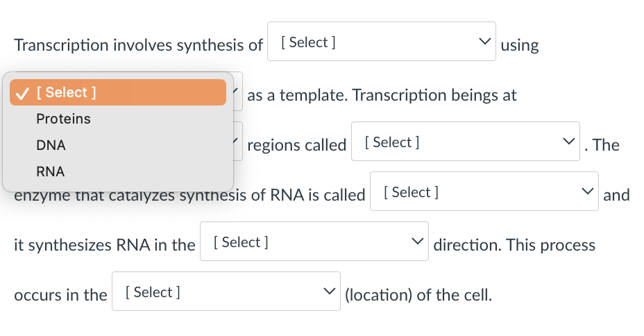Click the text 'occurs in the'
Screen dimensions: 644x336
click(x=60, y=295)
